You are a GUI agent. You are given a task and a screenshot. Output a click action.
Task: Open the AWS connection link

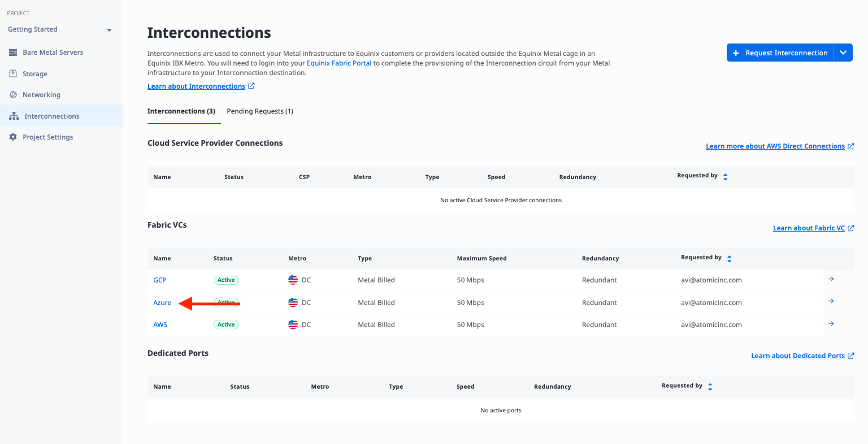tap(160, 325)
